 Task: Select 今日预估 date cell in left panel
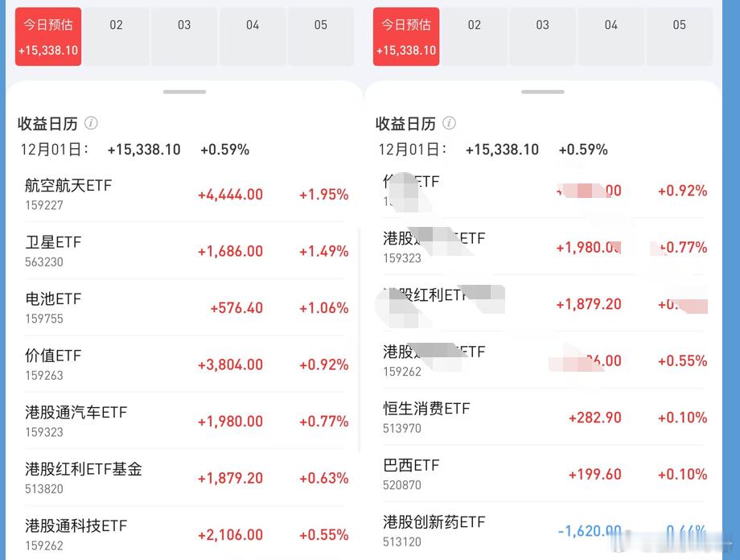point(48,37)
